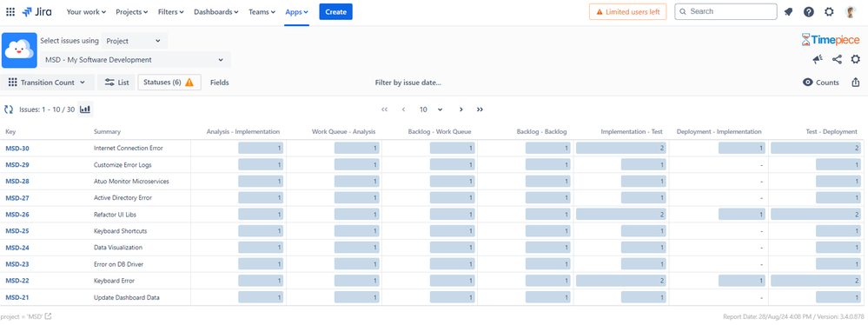Open issue MSD-26 link
The image size is (868, 325).
click(17, 215)
